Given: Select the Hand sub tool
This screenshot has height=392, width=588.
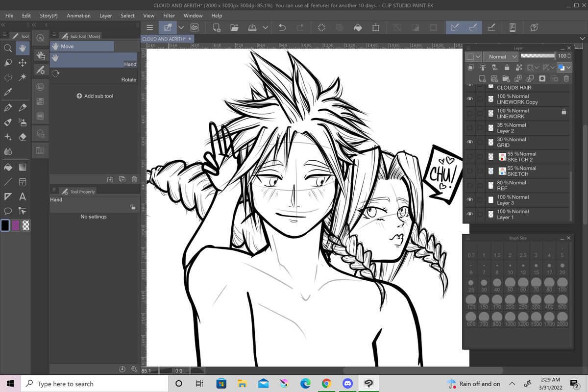Looking at the screenshot, I should [94, 60].
